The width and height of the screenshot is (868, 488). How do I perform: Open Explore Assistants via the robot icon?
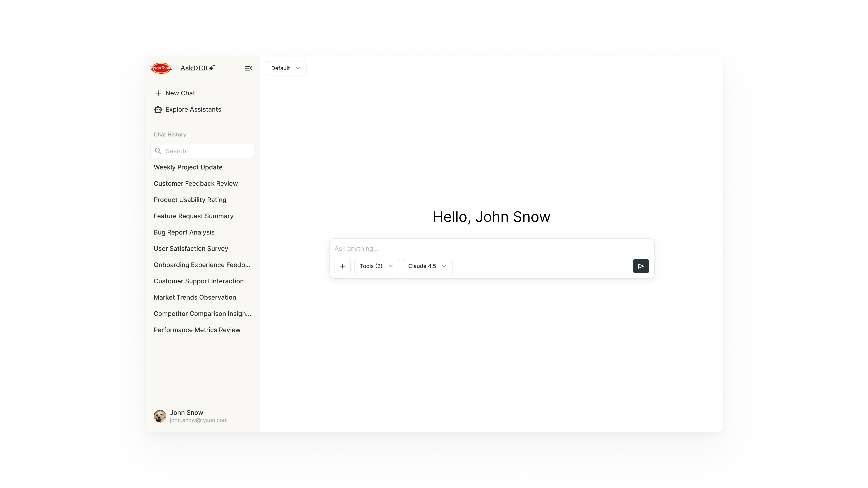point(158,109)
